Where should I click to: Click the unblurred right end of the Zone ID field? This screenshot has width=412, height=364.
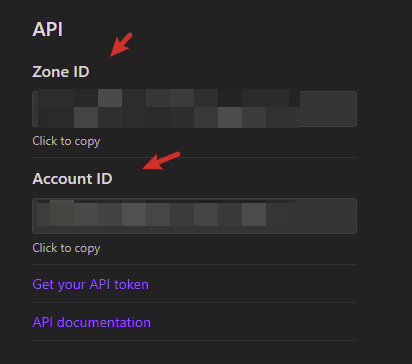[328, 109]
